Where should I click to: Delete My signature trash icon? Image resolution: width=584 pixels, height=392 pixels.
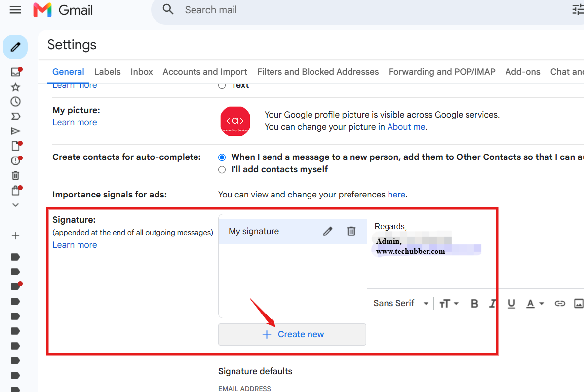pos(351,232)
